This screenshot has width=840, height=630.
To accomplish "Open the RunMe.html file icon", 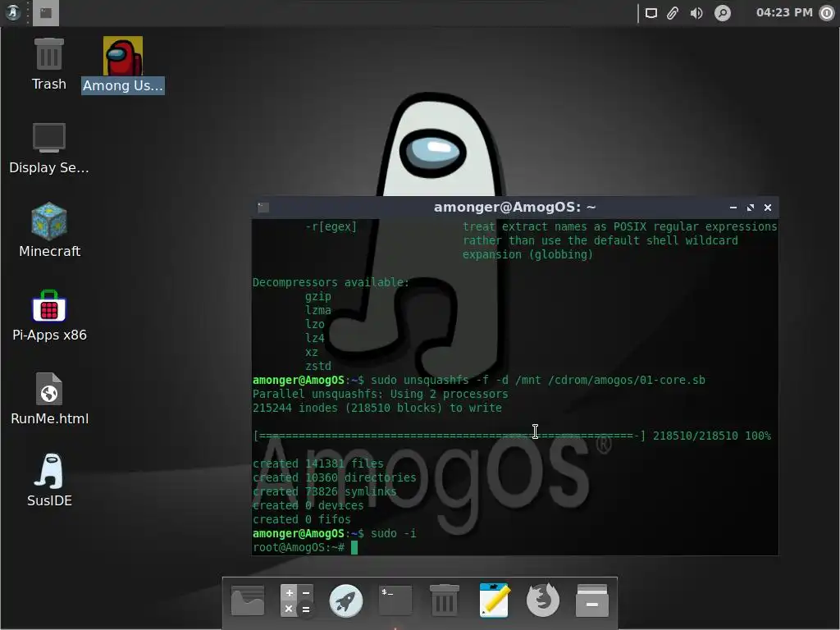I will click(49, 399).
